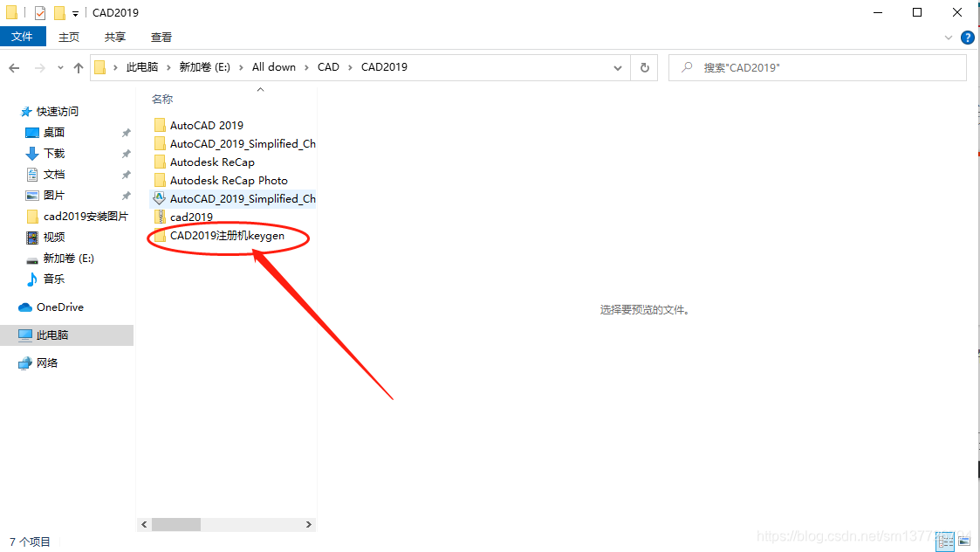Screen dimensions: 980x552
Task: Go up one folder level arrow
Action: click(79, 67)
